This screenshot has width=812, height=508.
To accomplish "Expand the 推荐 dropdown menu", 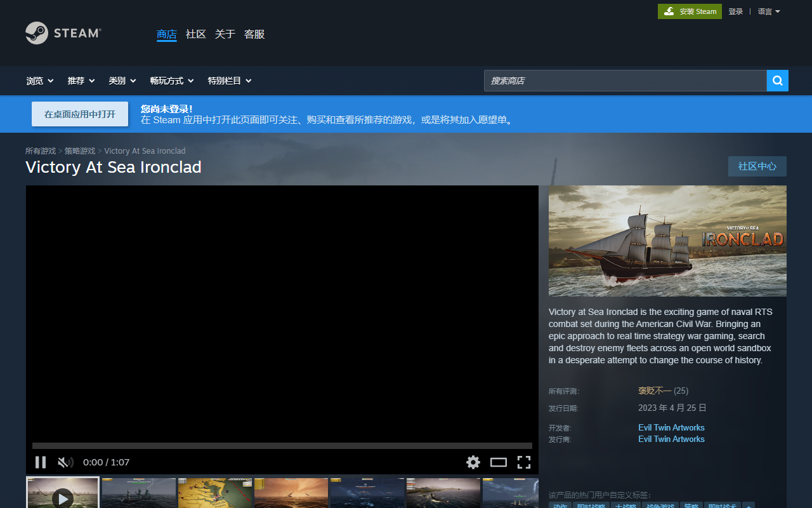I will (81, 81).
